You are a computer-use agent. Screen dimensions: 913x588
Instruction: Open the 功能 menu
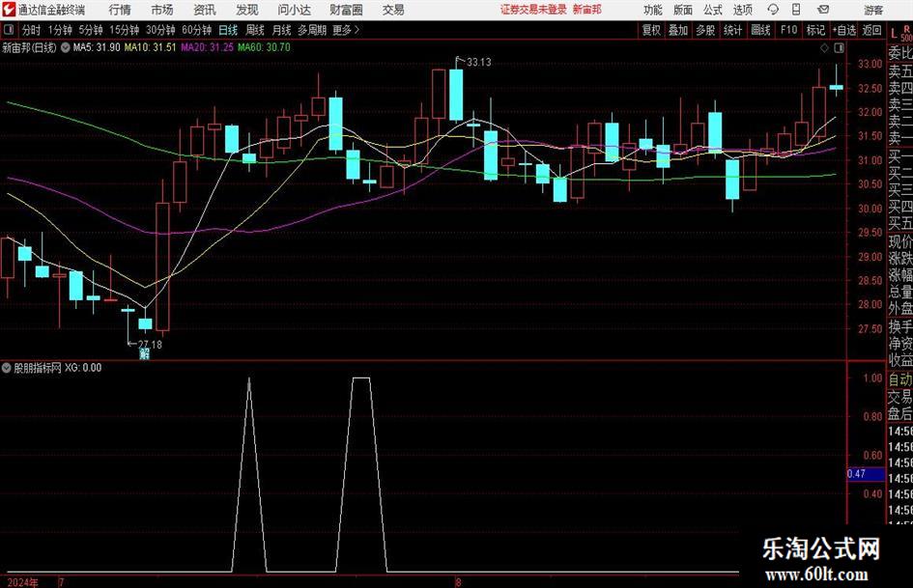(x=653, y=10)
